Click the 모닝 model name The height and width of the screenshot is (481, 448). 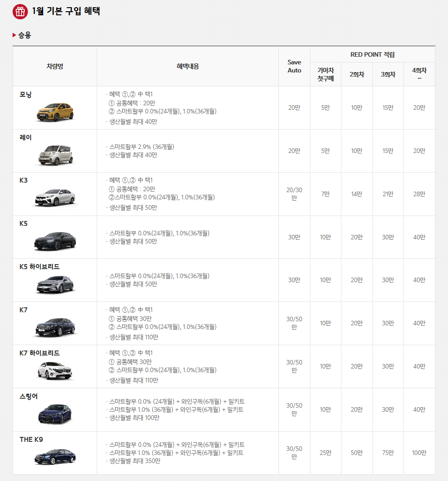point(26,94)
